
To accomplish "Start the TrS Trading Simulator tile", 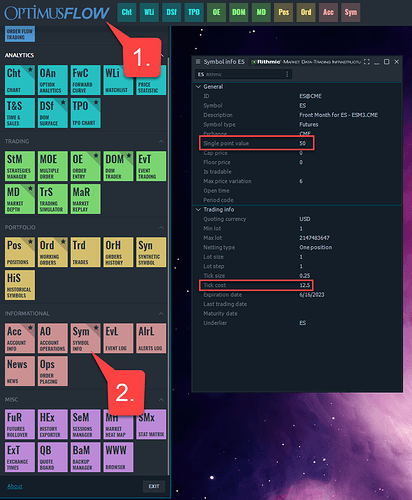I will pos(53,199).
